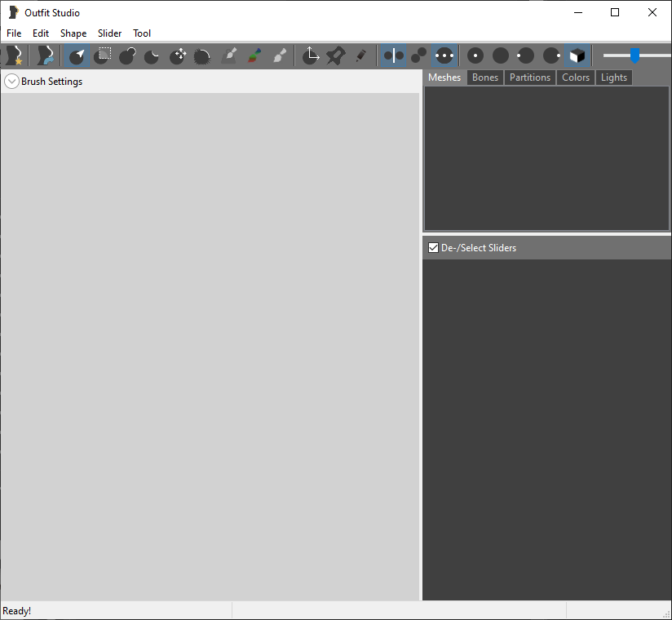Toggle Global brush collision icon
Screen dimensions: 672x620
coord(444,55)
